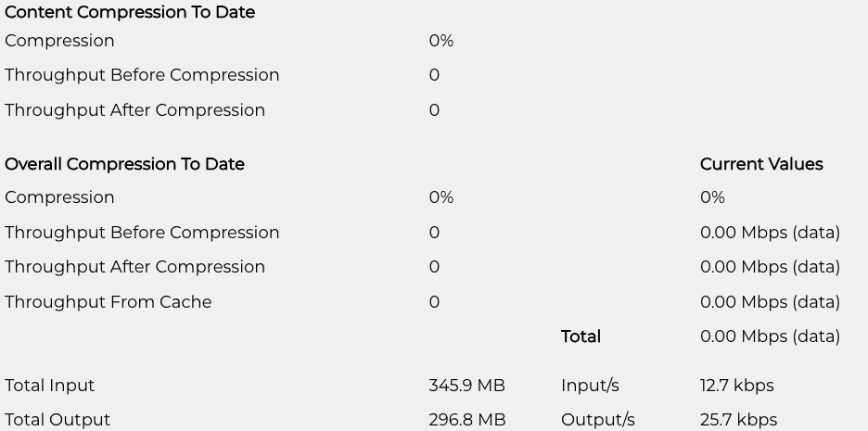
Task: Click Current Values Mbps for Throughput From Cache
Action: (x=770, y=302)
